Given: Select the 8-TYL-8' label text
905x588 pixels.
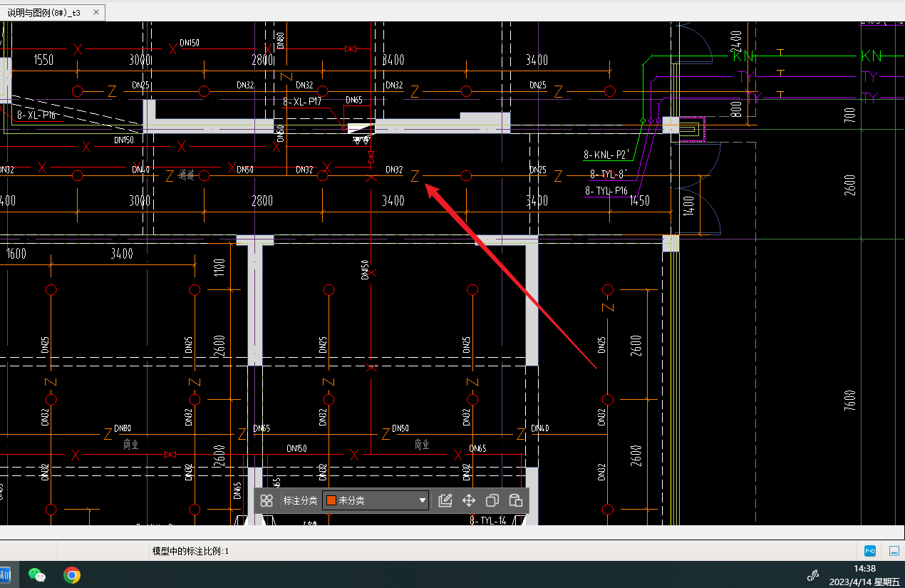Looking at the screenshot, I should 609,174.
